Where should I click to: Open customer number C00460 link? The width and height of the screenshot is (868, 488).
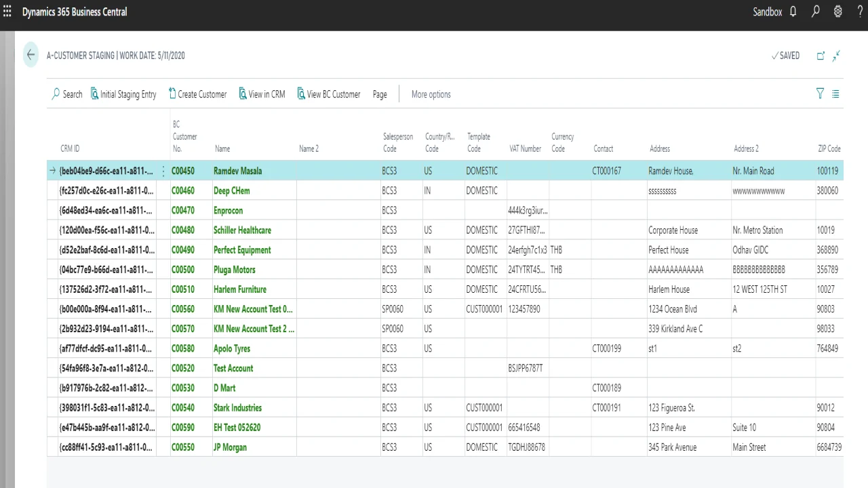[183, 190]
